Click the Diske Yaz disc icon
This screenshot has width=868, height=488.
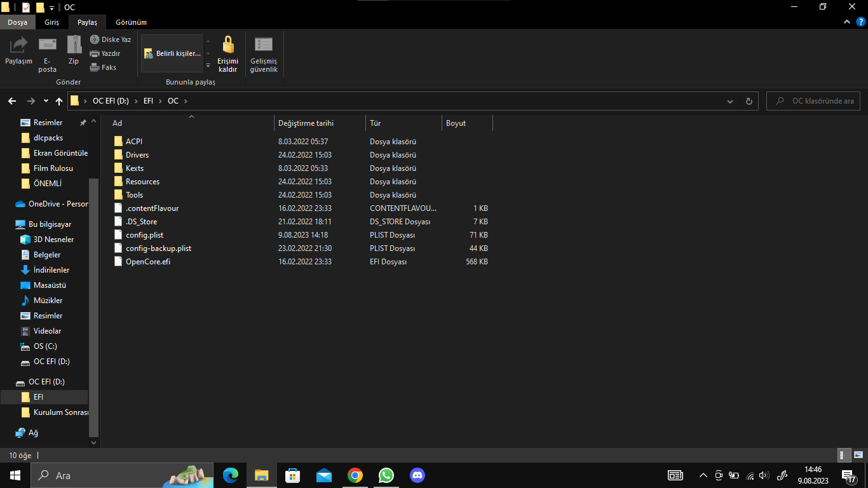(95, 39)
